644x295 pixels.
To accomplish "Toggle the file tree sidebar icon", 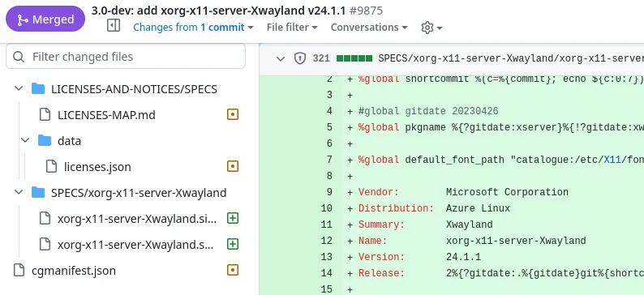I will click(114, 26).
